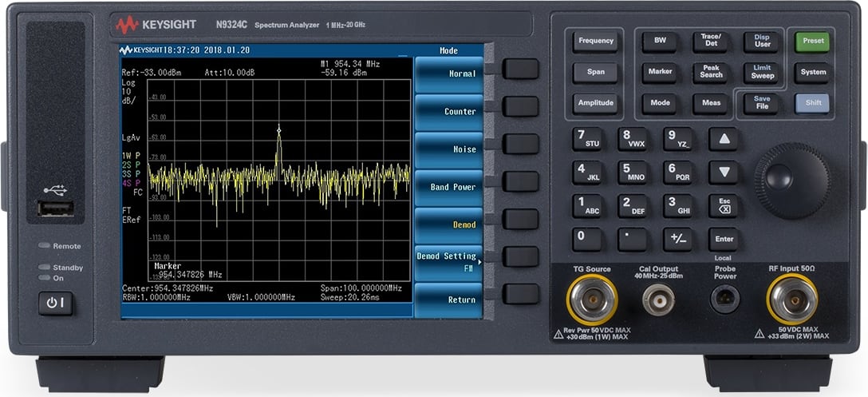The height and width of the screenshot is (397, 868).
Task: Tap the plus/minus sign key
Action: [x=679, y=239]
